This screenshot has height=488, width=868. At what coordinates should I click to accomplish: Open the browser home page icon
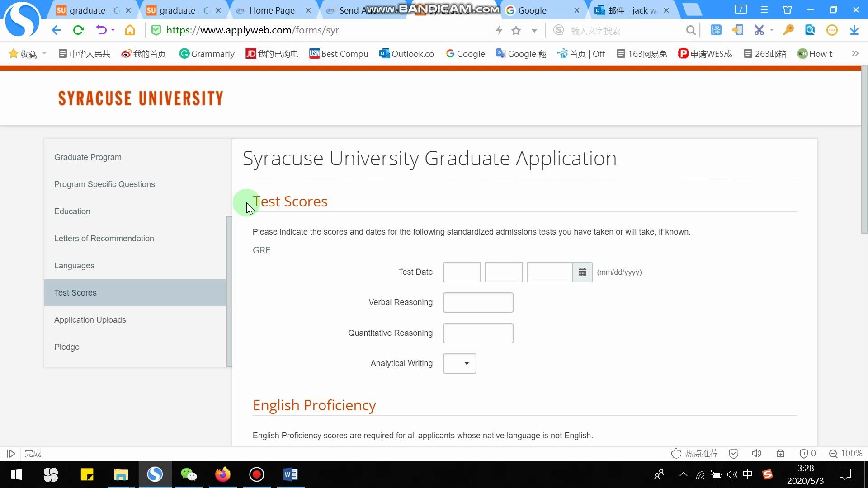[130, 30]
